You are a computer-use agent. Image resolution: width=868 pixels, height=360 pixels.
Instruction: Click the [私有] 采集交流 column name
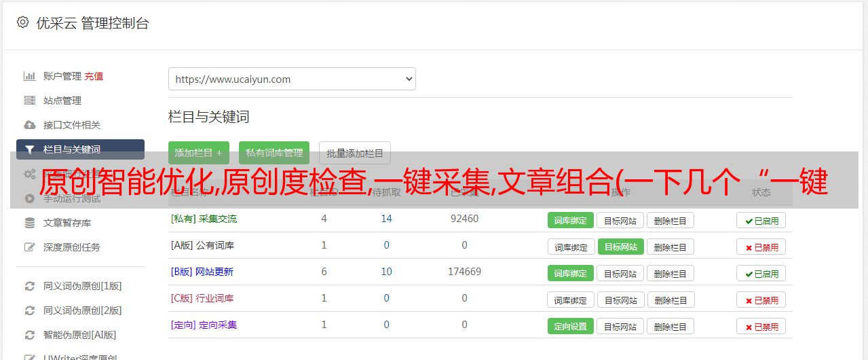tap(204, 219)
